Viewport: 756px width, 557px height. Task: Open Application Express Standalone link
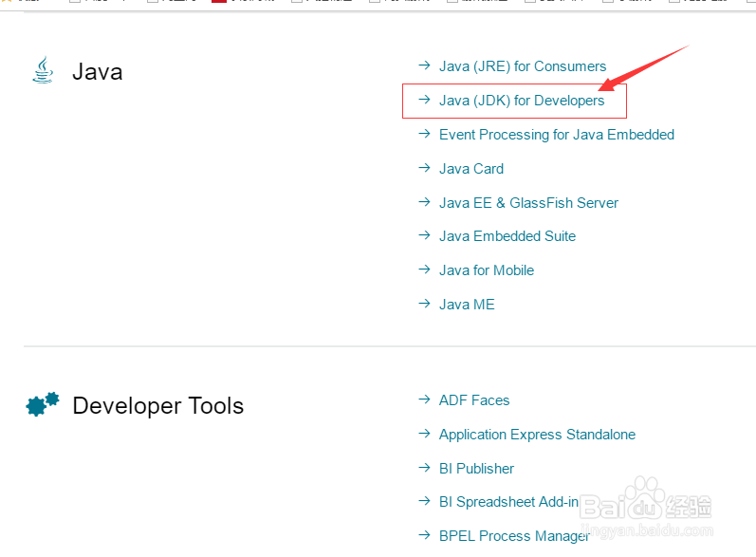[537, 435]
